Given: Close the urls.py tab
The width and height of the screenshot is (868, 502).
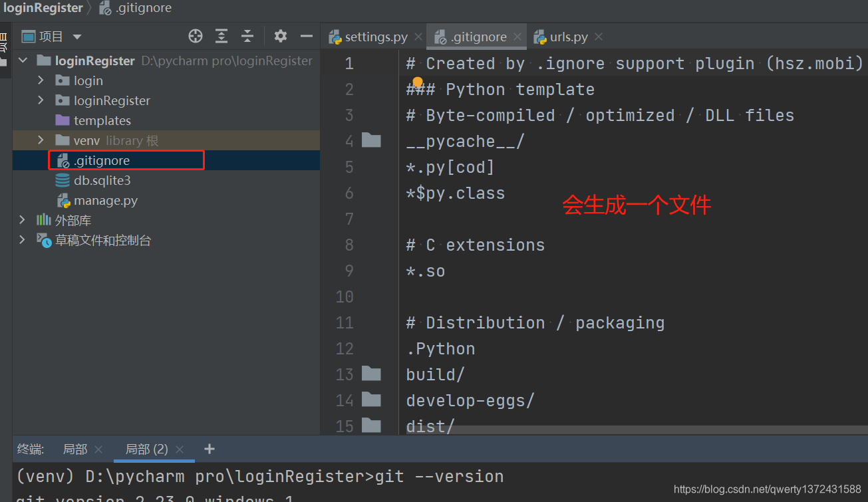Looking at the screenshot, I should coord(599,37).
